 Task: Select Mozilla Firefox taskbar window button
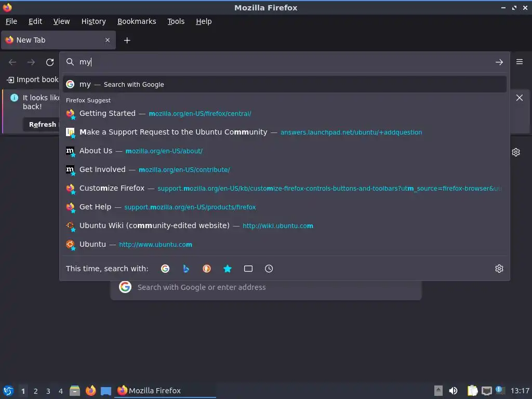click(x=166, y=391)
